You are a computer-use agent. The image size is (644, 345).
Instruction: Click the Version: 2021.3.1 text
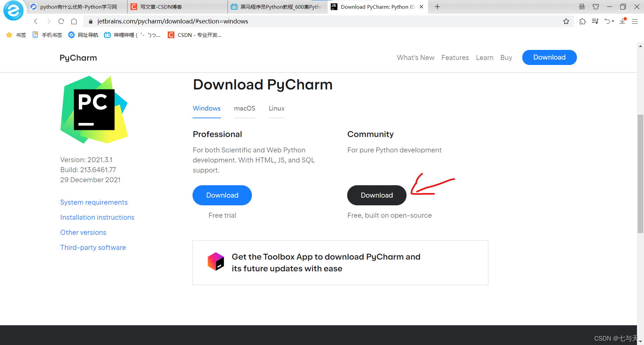point(86,160)
